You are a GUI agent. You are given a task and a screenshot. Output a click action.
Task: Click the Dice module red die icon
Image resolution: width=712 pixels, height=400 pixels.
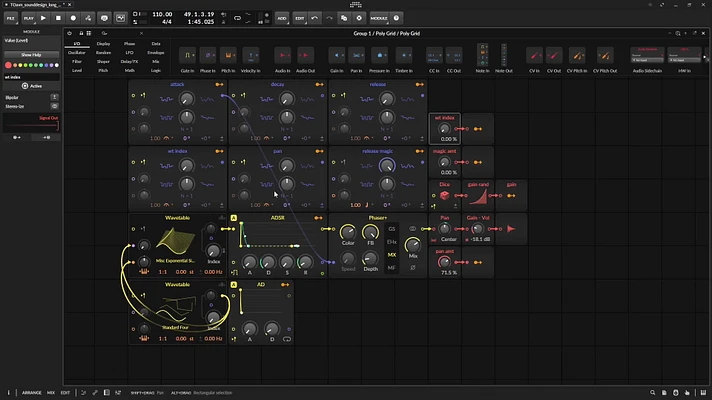[445, 195]
